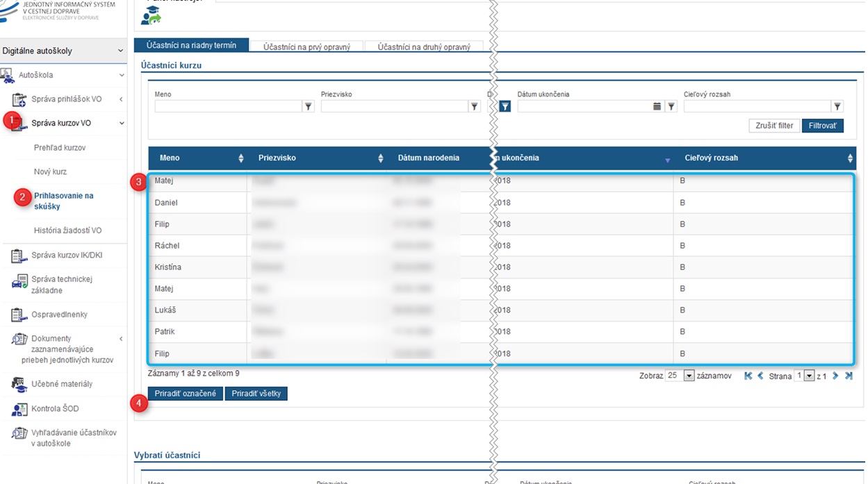The image size is (868, 484).
Task: Click the Kontrola ŠOD sidebar icon
Action: (19, 409)
